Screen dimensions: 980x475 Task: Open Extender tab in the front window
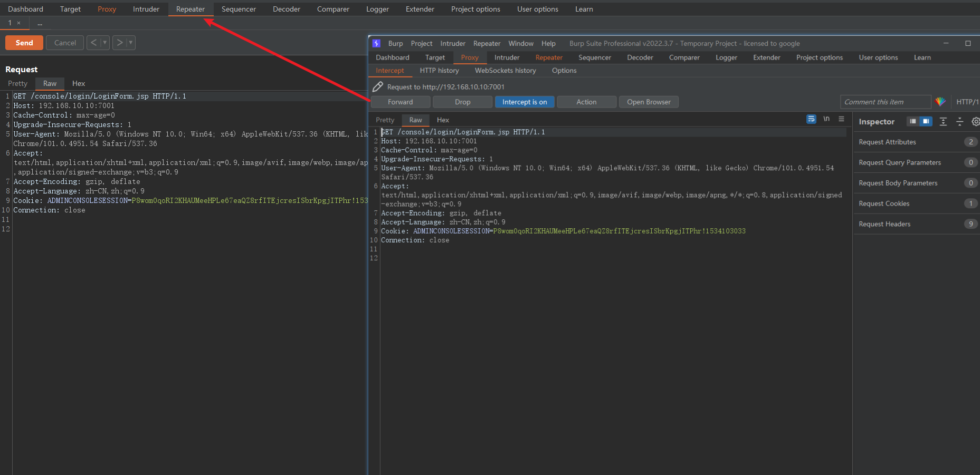coord(766,57)
